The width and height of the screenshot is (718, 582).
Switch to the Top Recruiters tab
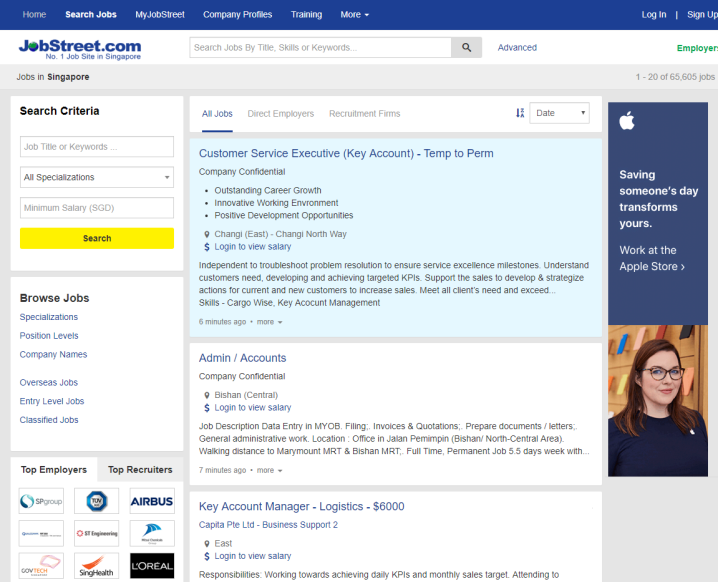pyautogui.click(x=140, y=469)
